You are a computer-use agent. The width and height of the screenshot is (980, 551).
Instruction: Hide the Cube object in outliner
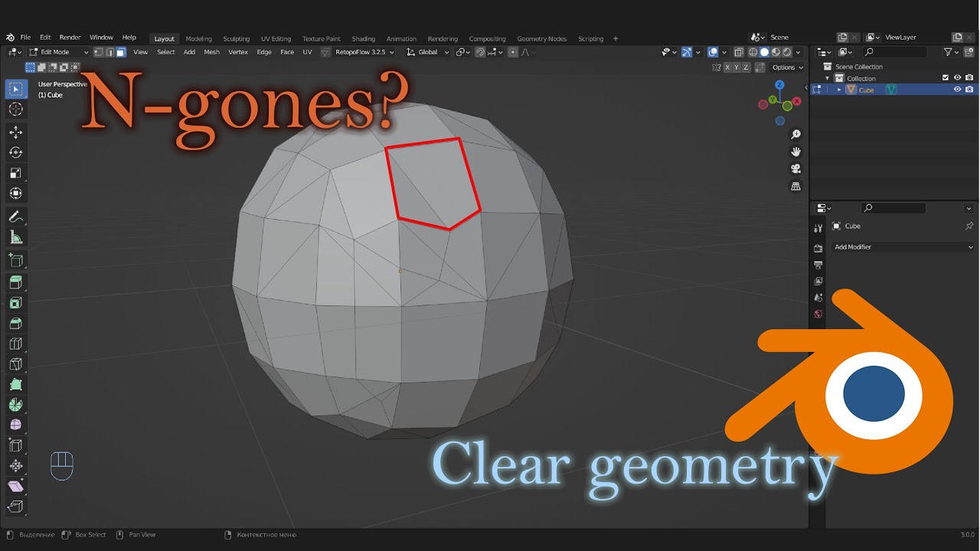pos(957,90)
